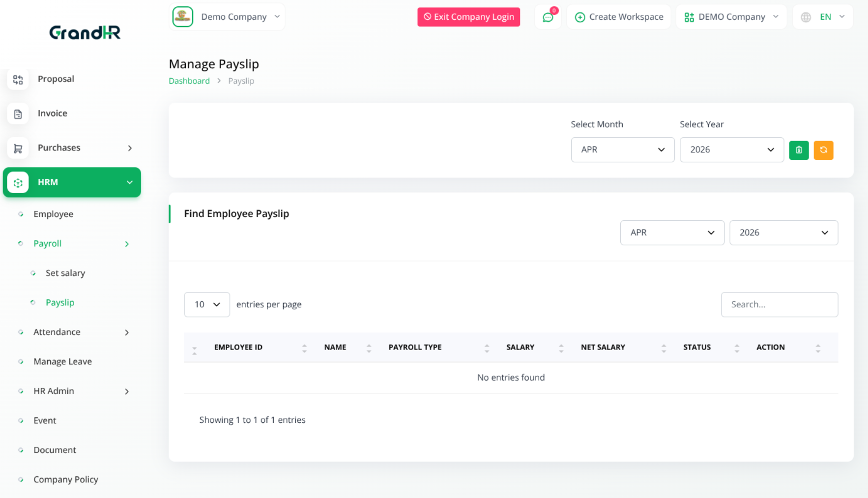The height and width of the screenshot is (498, 868).
Task: Sort the STATUS column
Action: point(736,347)
